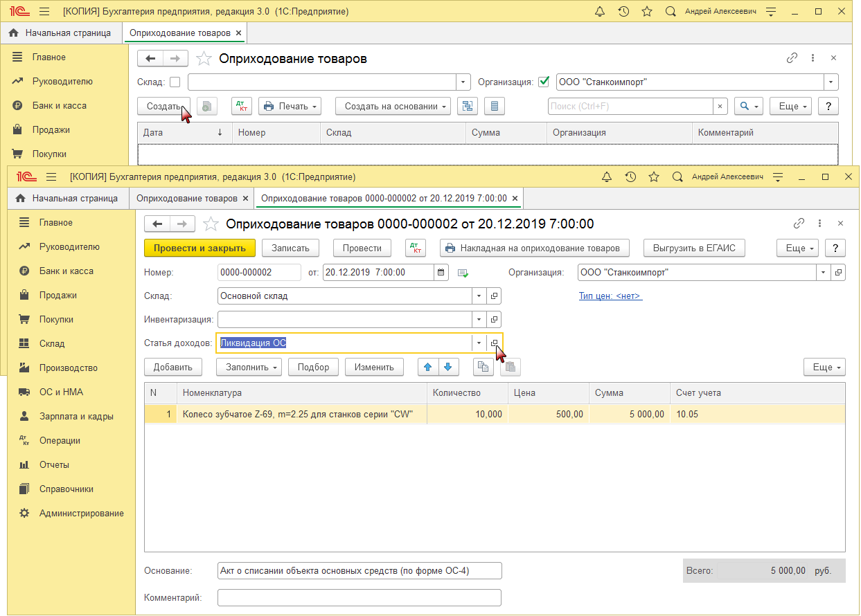This screenshot has height=616, width=861.
Task: Open Основной склад record with open icon
Action: [494, 296]
